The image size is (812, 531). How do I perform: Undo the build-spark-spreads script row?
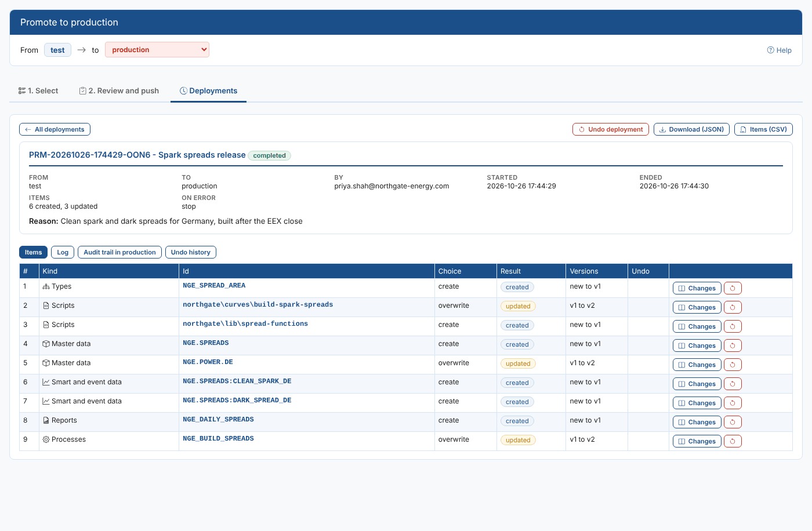click(x=733, y=307)
